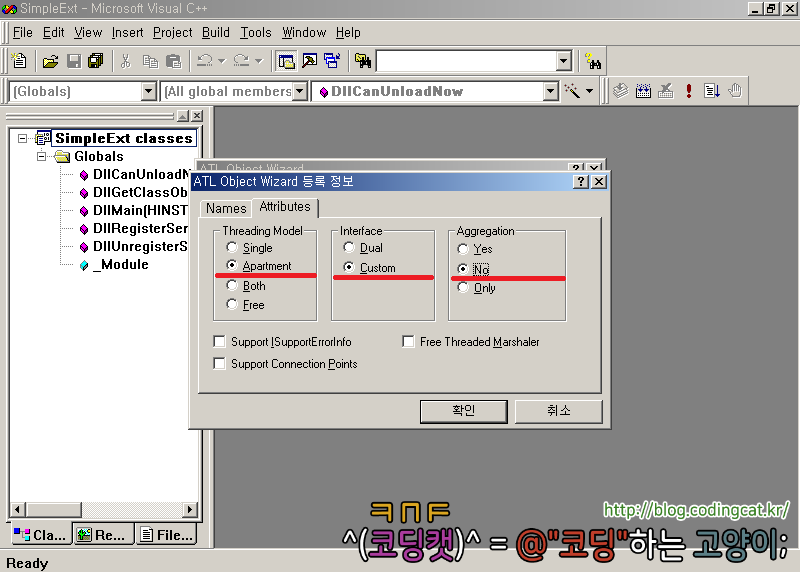Click the 취소 cancel button

pyautogui.click(x=559, y=411)
